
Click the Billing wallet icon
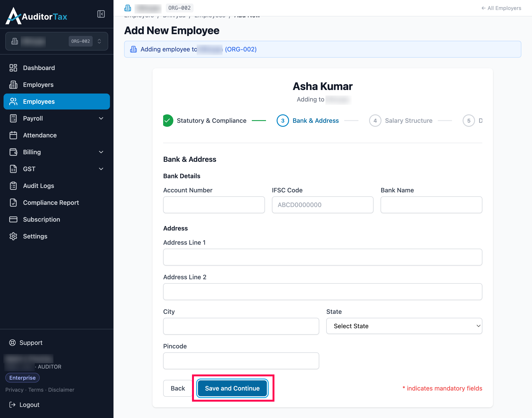point(13,152)
